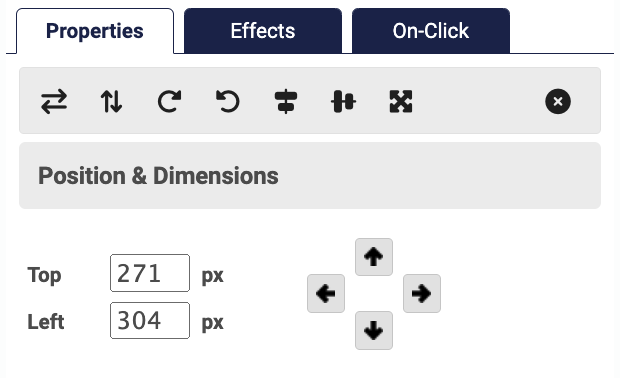Select the Properties tab
Viewport: 620px width, 378px height.
(95, 31)
